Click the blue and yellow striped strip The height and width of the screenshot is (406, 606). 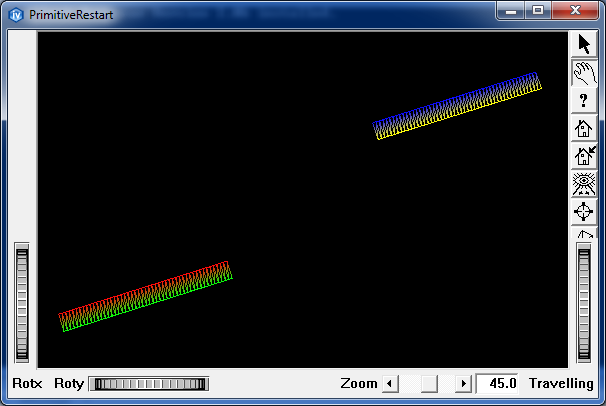coord(457,105)
